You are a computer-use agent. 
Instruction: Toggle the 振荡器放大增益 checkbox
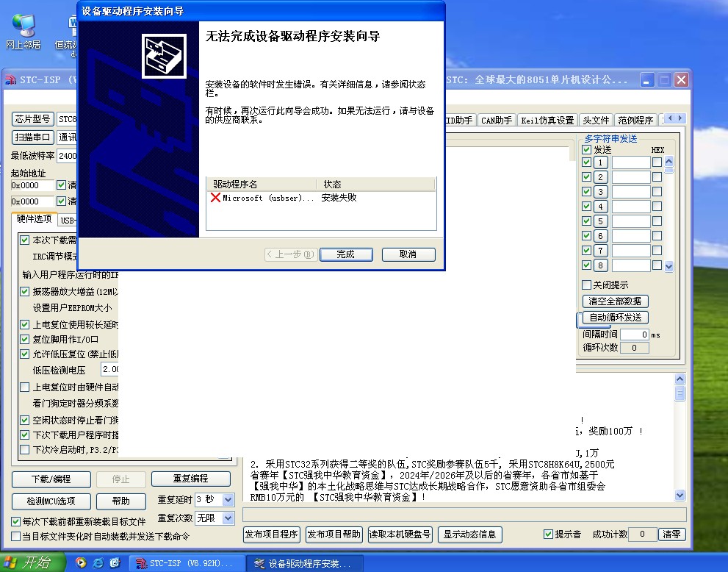tap(24, 291)
